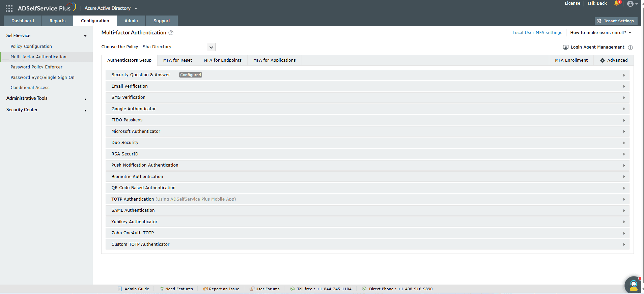Expand the TOTP Authentication row
The image size is (644, 294).
click(x=367, y=199)
